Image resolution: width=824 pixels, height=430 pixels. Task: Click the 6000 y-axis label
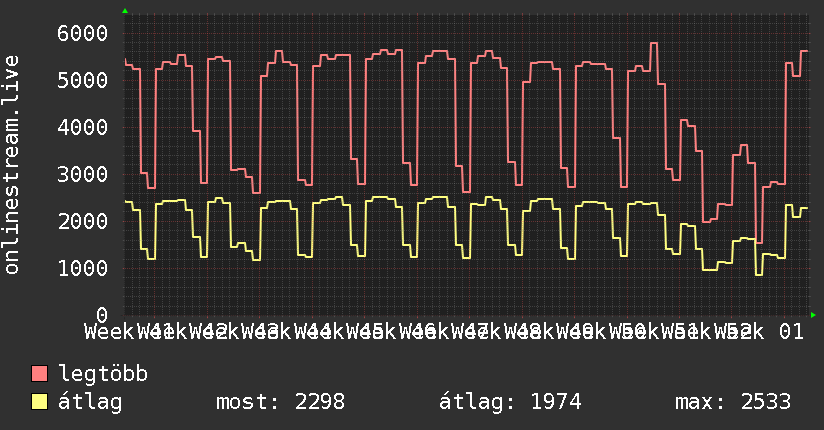83,34
